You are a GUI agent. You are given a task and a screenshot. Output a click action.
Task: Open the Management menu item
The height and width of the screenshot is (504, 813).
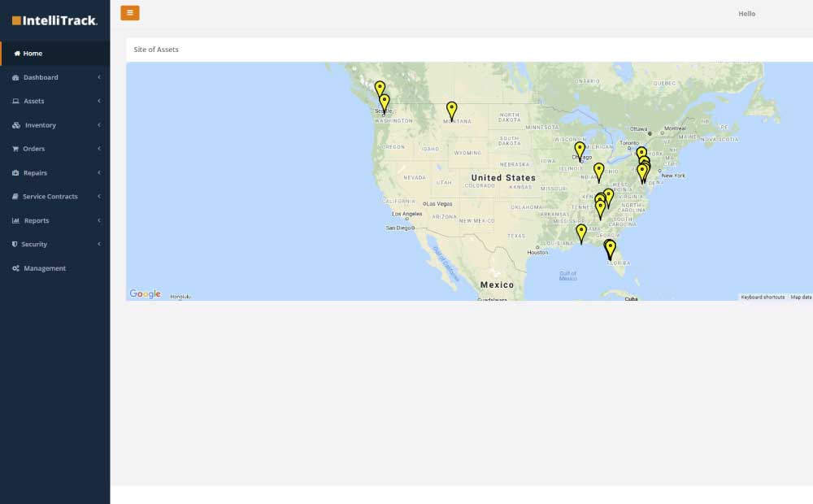pyautogui.click(x=45, y=268)
